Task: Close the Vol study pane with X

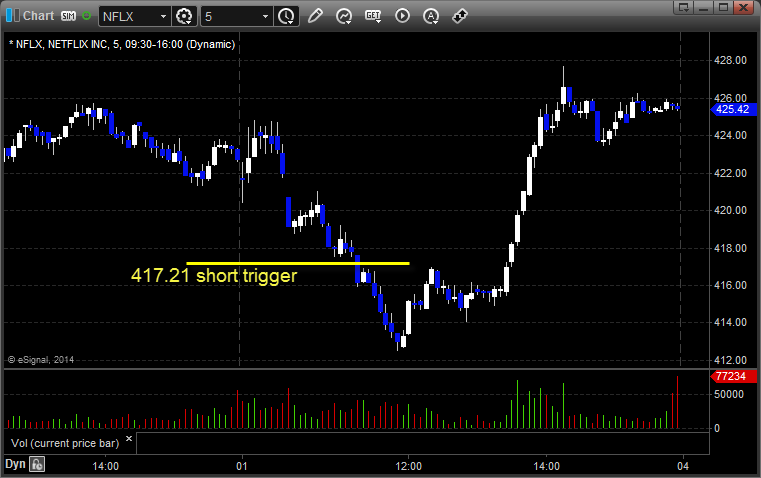Action: point(129,439)
